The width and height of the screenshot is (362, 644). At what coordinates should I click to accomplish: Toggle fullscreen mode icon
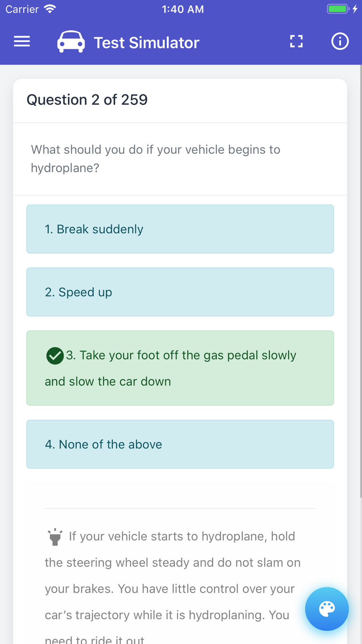pos(296,41)
